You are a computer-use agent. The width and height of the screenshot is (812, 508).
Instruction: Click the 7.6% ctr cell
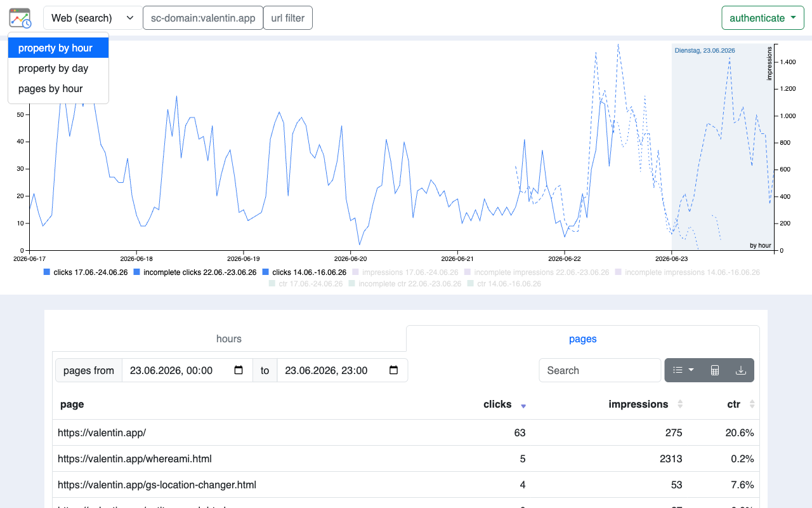click(742, 485)
